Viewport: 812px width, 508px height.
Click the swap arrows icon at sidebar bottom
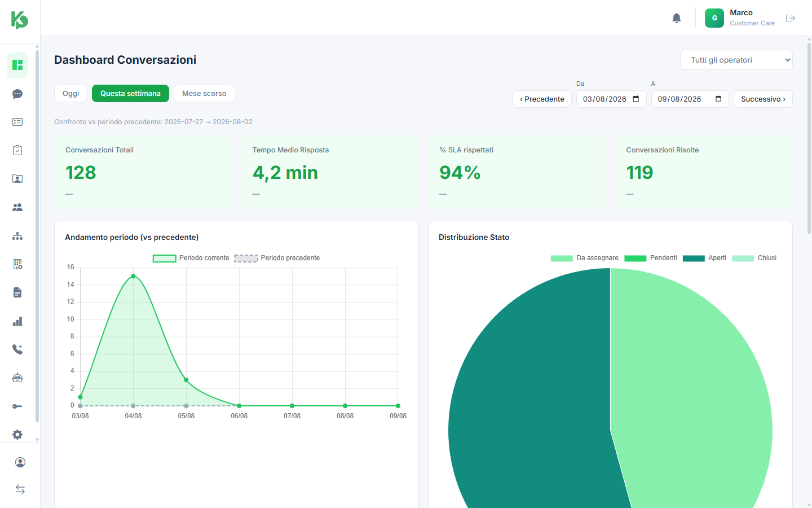coord(20,489)
